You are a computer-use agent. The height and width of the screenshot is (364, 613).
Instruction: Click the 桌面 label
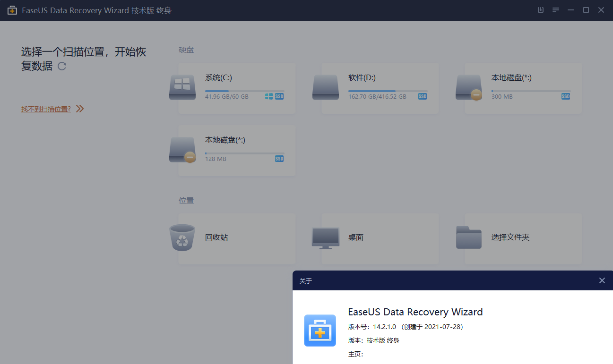(x=356, y=237)
